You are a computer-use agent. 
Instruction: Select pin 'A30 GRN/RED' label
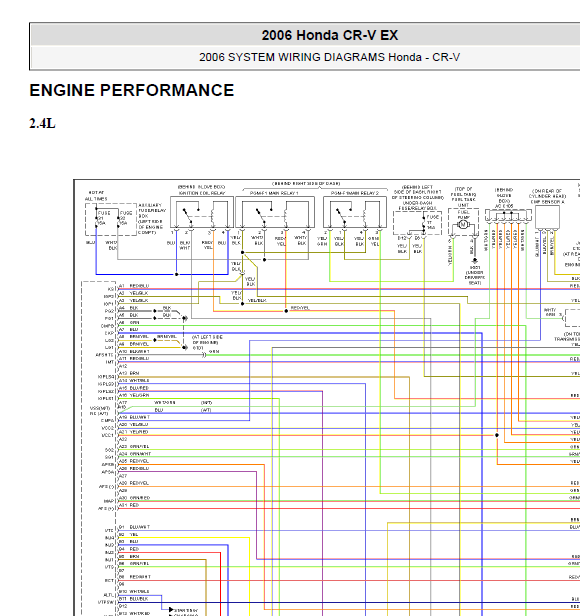[x=134, y=498]
